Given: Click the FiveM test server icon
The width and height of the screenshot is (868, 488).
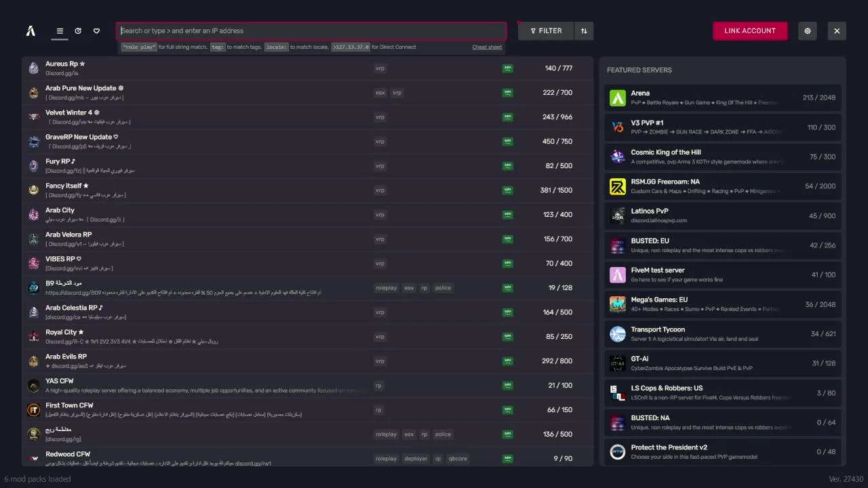Looking at the screenshot, I should tap(617, 274).
